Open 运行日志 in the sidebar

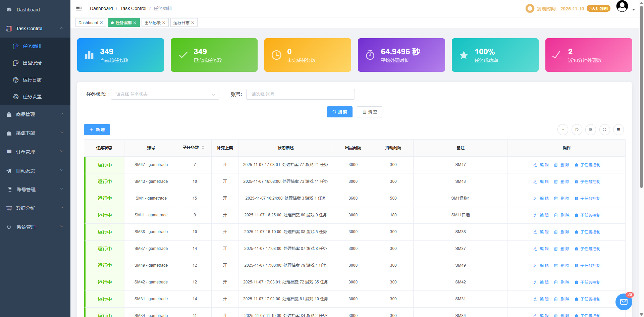(32, 80)
